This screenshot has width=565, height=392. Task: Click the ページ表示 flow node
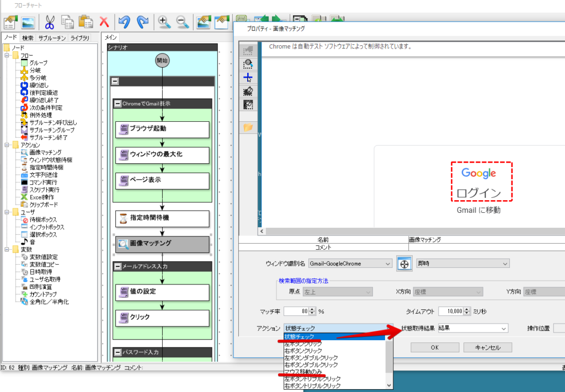point(162,181)
